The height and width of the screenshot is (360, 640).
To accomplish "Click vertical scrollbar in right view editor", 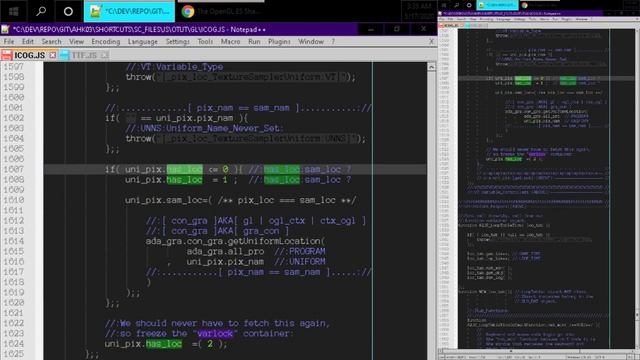I will [637, 188].
